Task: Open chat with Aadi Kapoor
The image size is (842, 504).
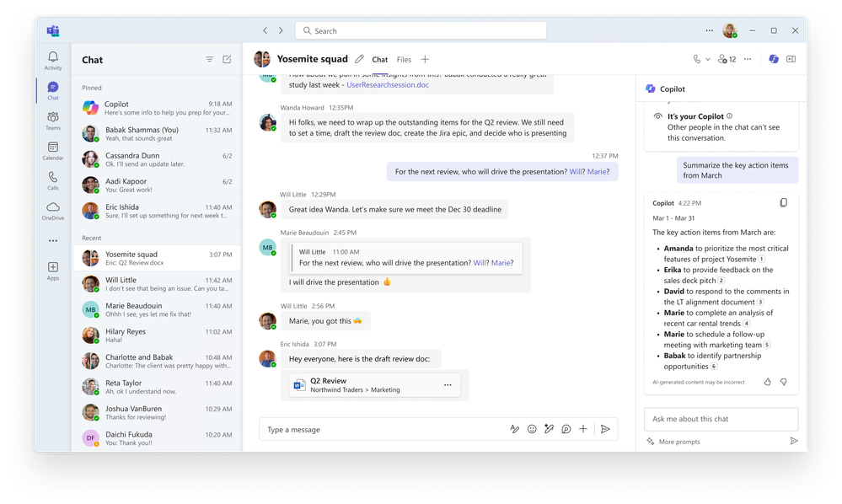Action: pyautogui.click(x=156, y=185)
